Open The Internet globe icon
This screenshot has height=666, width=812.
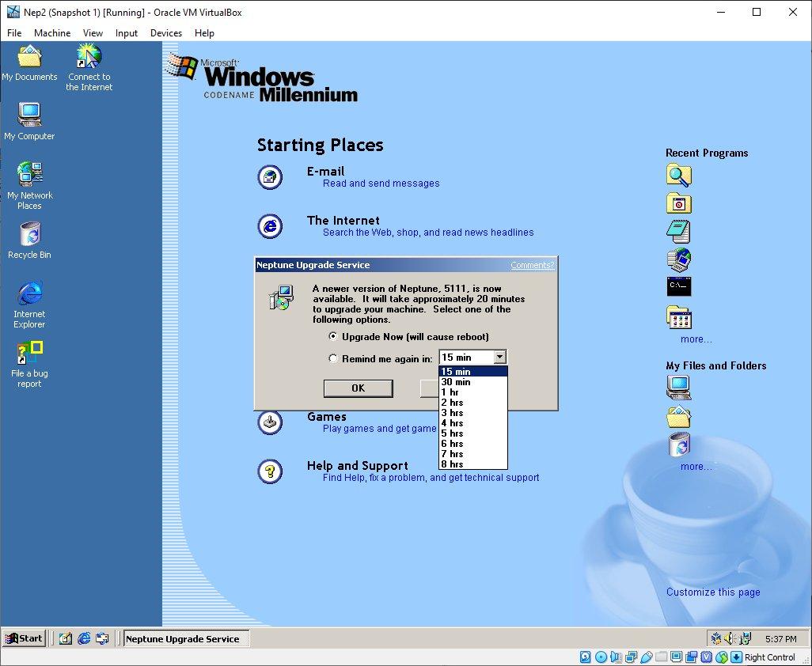[271, 226]
